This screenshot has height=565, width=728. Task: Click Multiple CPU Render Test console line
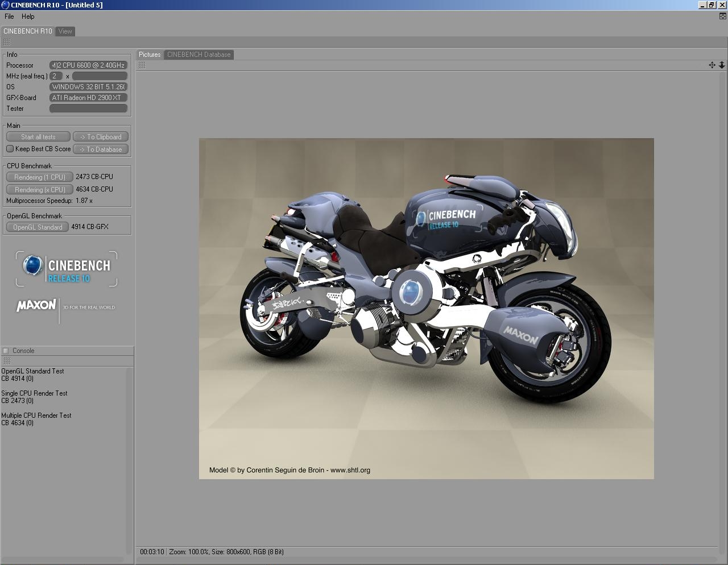36,416
